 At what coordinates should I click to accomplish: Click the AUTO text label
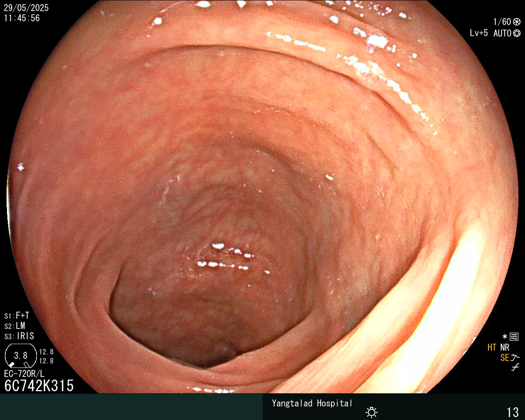[x=502, y=33]
